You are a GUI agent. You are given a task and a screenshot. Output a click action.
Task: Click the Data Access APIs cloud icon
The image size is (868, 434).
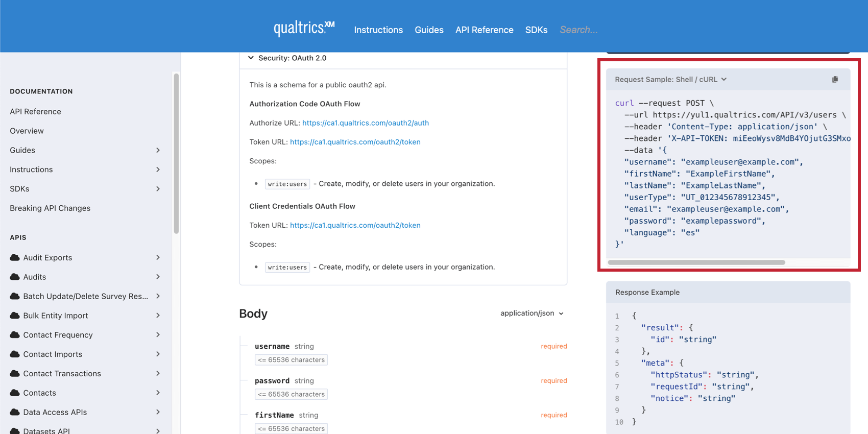click(15, 412)
